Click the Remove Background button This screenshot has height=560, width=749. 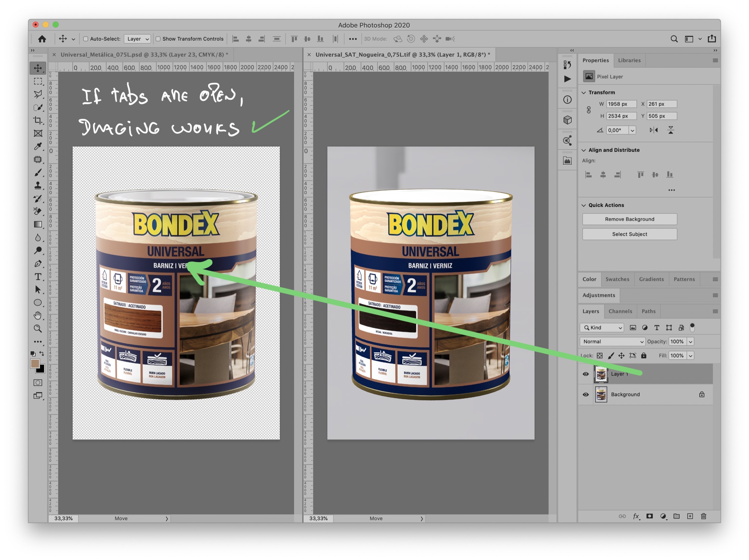630,219
